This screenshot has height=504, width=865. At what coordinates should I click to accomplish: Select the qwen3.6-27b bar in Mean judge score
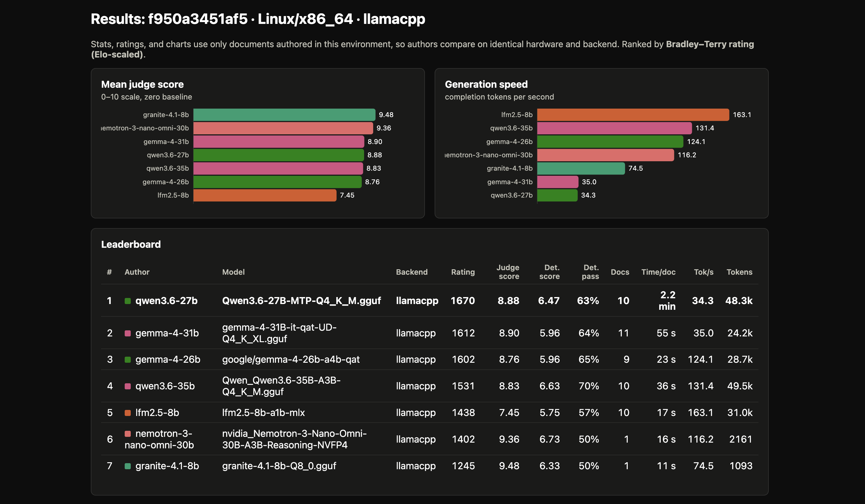coord(279,155)
